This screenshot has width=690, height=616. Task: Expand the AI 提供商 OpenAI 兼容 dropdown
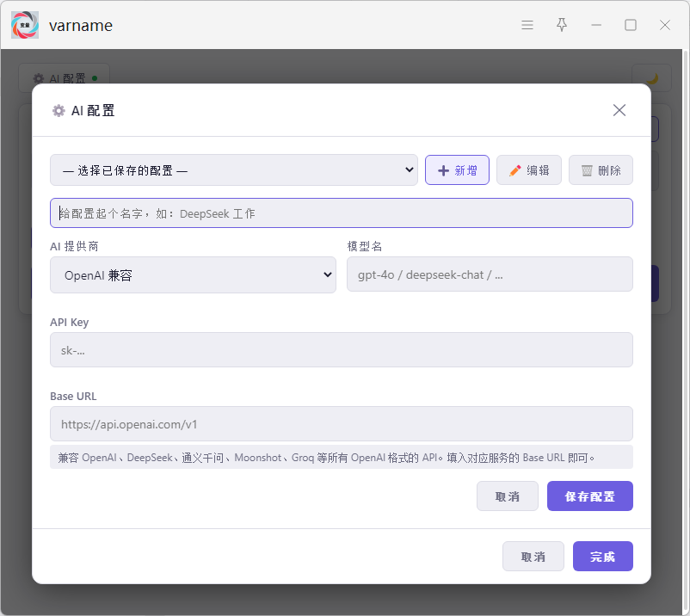coord(194,275)
